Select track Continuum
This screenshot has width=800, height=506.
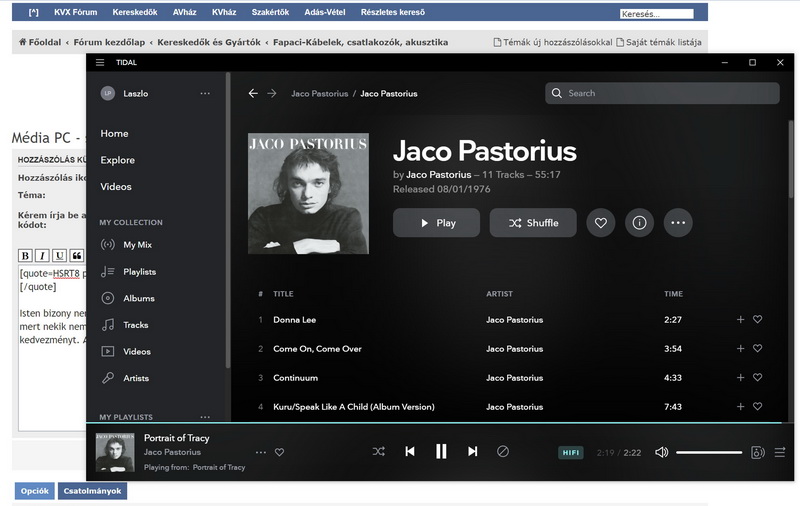tap(295, 378)
